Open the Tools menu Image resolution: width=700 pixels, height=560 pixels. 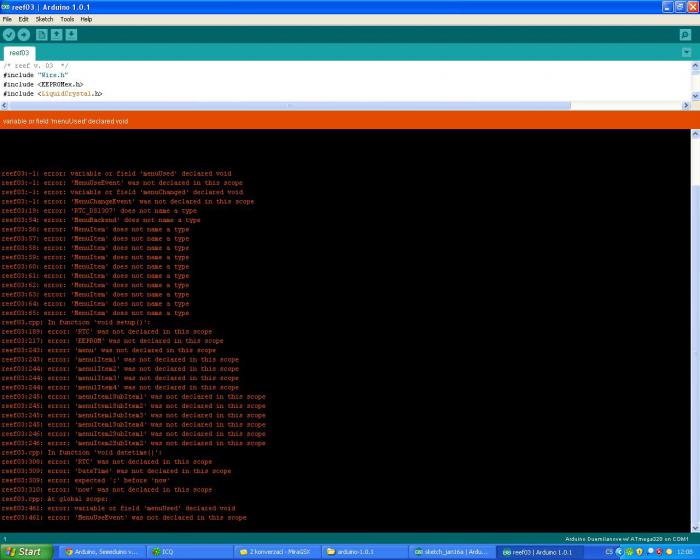tap(67, 19)
